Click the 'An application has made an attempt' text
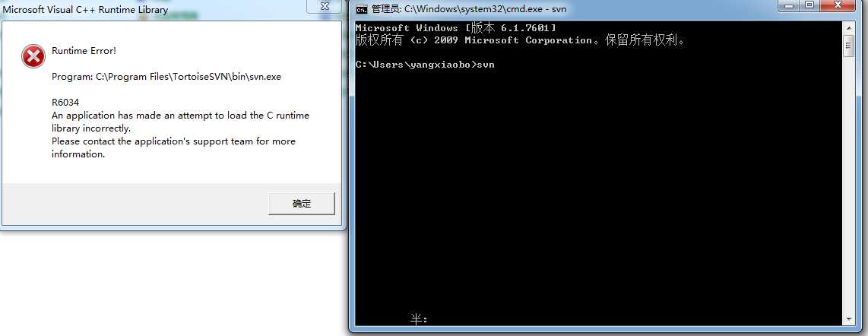The height and width of the screenshot is (336, 868). [180, 122]
